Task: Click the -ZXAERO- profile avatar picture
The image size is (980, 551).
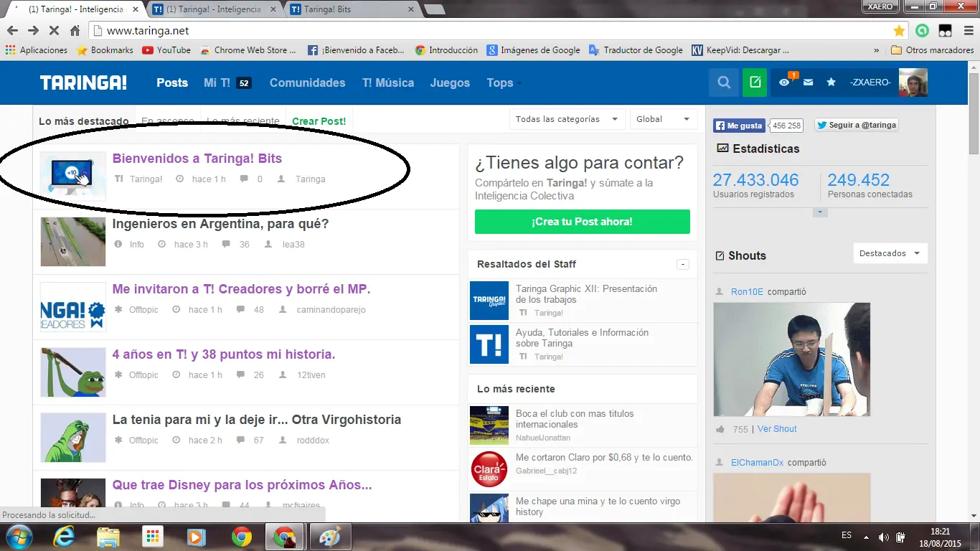Action: 913,83
